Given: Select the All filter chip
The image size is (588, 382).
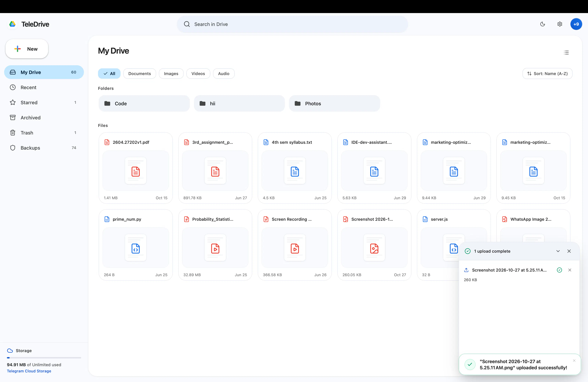Looking at the screenshot, I should click(x=109, y=74).
